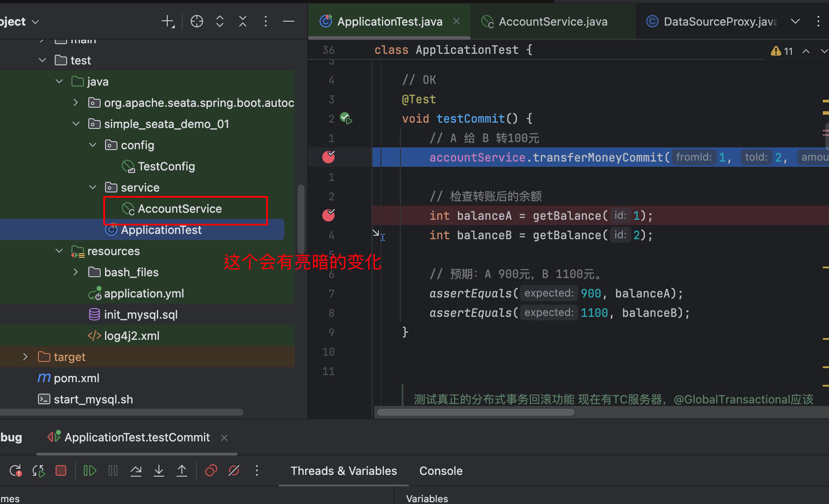Viewport: 829px width, 504px height.
Task: Select opened file locator target icon
Action: point(197,21)
